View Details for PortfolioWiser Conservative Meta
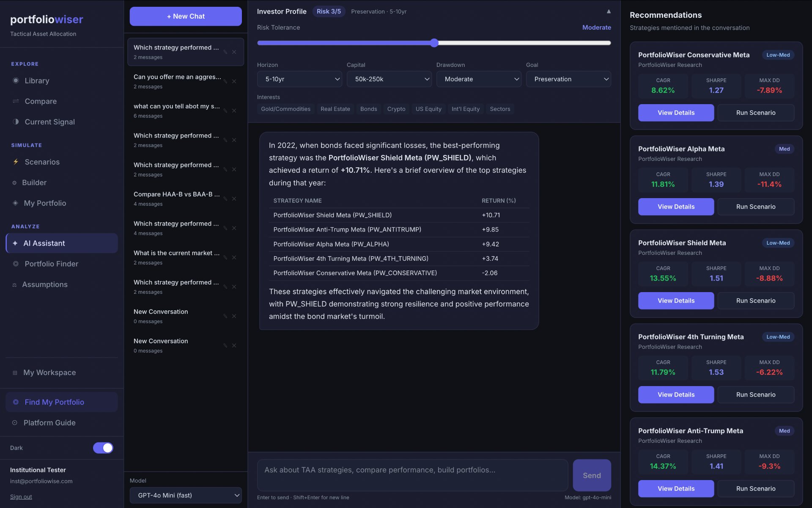 (x=676, y=113)
